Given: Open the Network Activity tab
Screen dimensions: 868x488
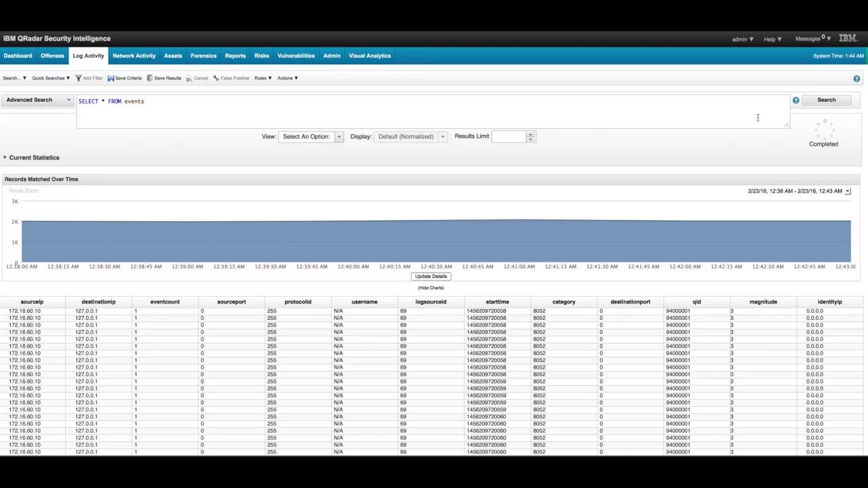Looking at the screenshot, I should coord(134,56).
